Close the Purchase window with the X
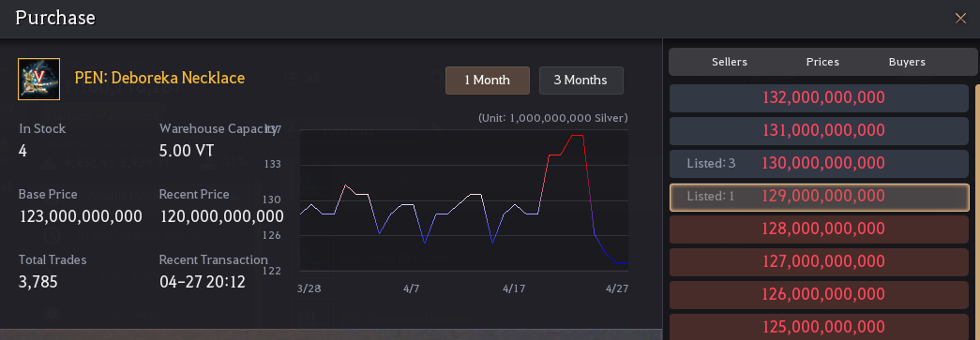This screenshot has width=980, height=340. (960, 18)
